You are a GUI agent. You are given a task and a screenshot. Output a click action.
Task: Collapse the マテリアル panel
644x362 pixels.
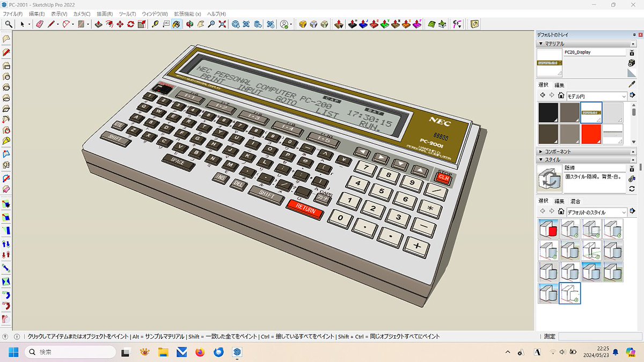coord(541,44)
